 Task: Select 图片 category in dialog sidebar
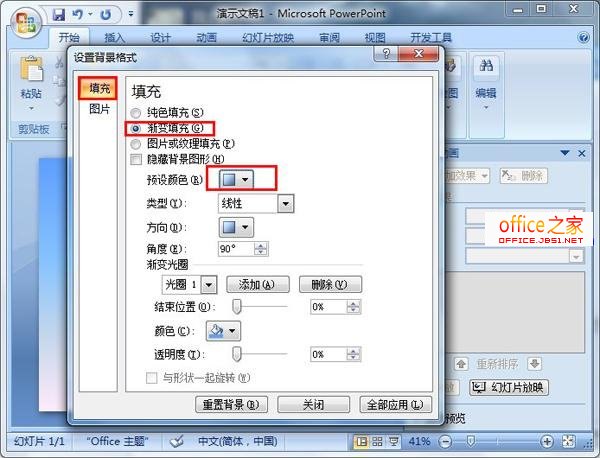point(99,109)
